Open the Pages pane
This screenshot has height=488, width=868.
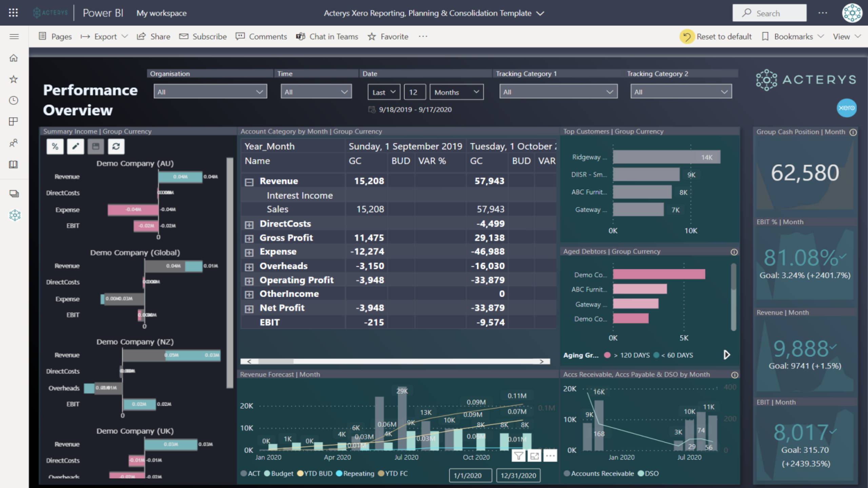point(55,36)
